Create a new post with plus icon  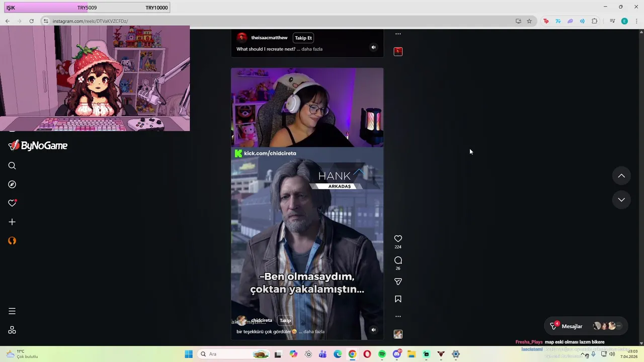12,222
